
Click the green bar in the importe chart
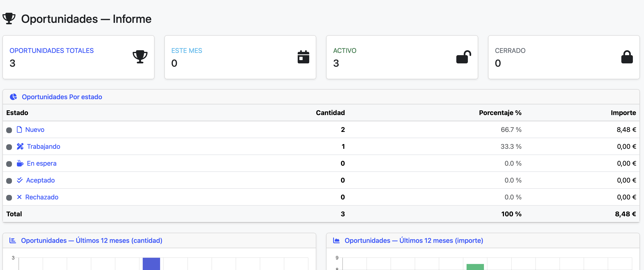click(475, 267)
